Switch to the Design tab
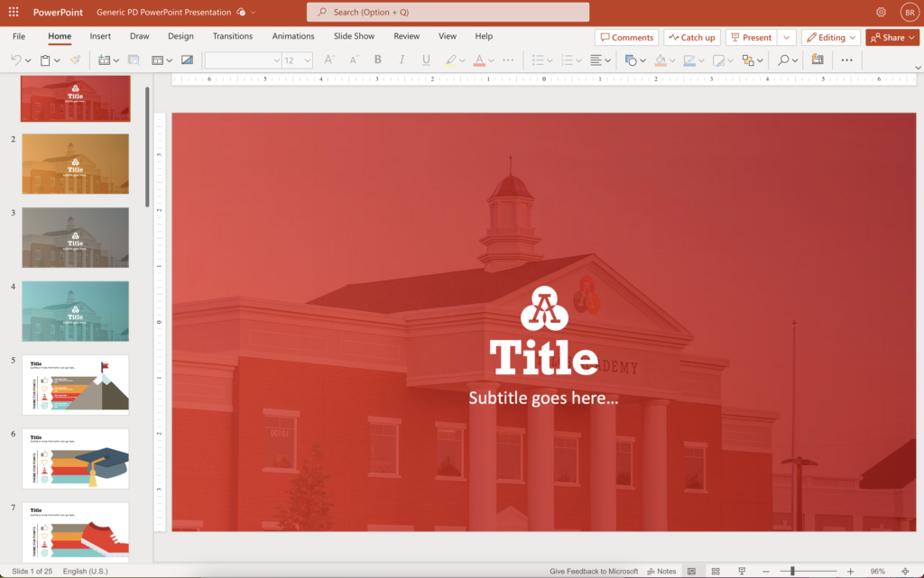Screen dimensions: 924x578 pyautogui.click(x=180, y=36)
